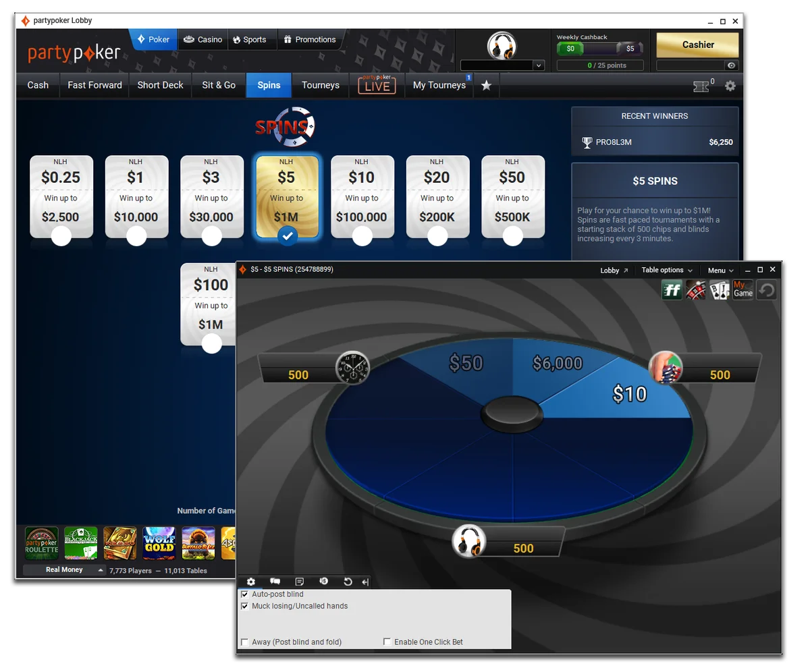The width and height of the screenshot is (810, 672).
Task: Switch to the Short Deck tab
Action: (160, 86)
